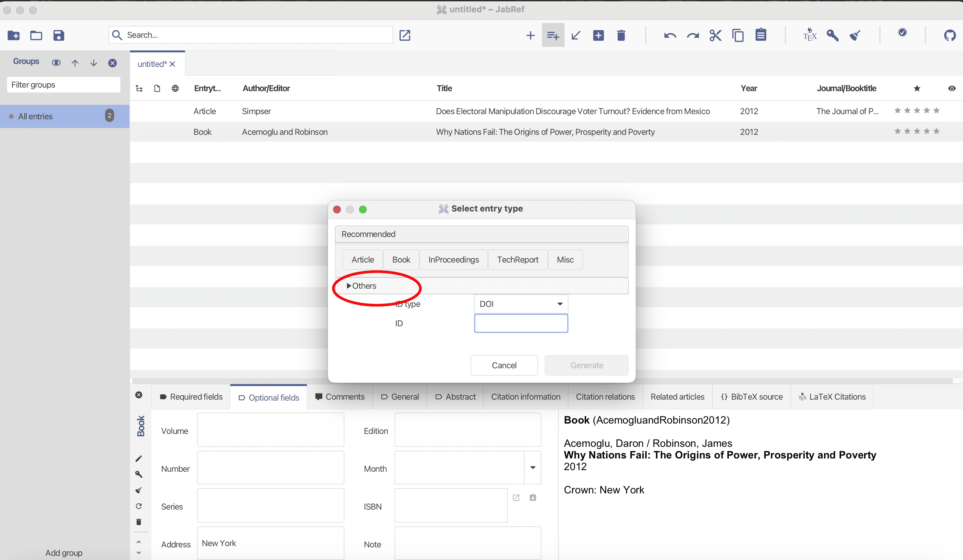The image size is (963, 560).
Task: Open the search in new window icon
Action: point(405,36)
